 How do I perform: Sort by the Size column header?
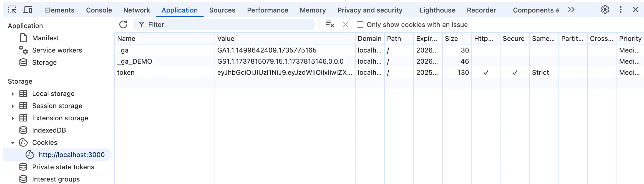457,39
